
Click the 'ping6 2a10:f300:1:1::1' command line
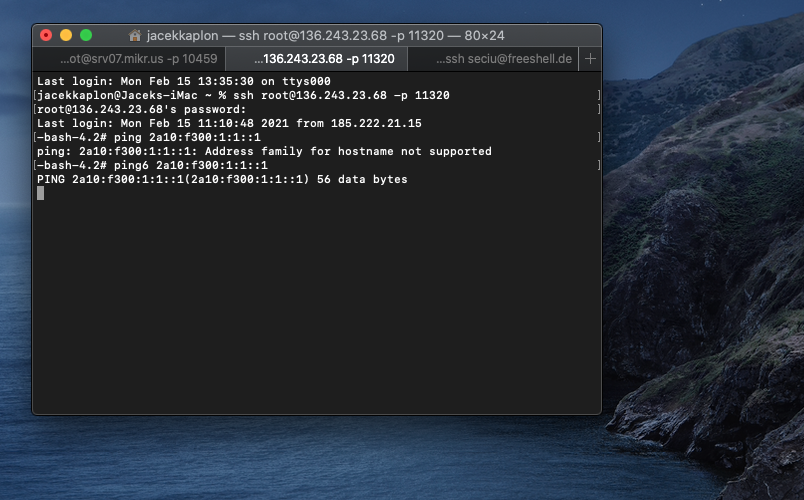click(152, 165)
